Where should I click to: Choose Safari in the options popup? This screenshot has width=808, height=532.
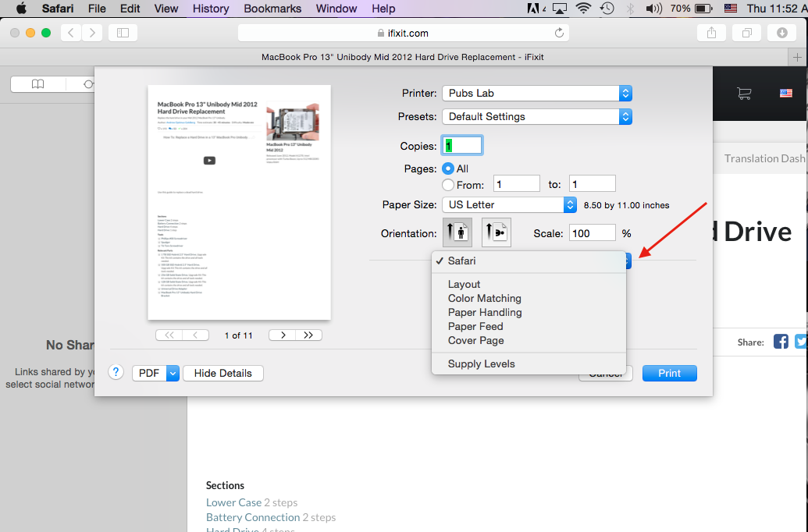[x=529, y=261]
